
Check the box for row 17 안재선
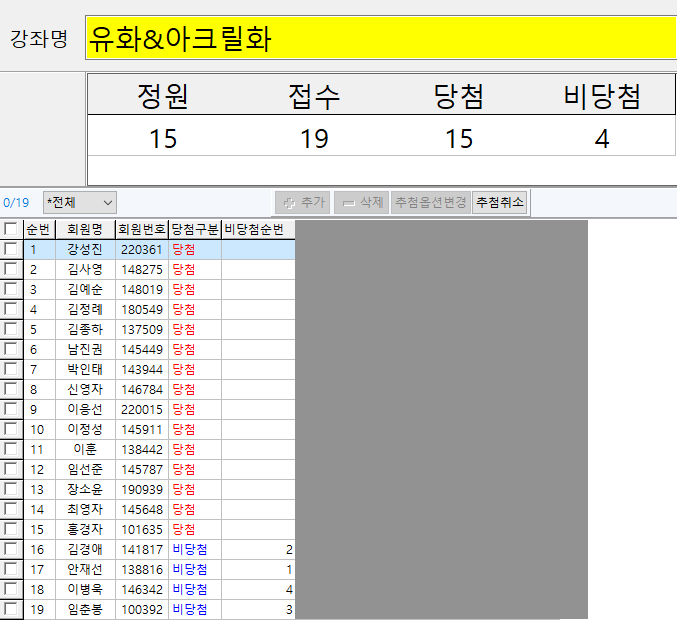[10, 569]
